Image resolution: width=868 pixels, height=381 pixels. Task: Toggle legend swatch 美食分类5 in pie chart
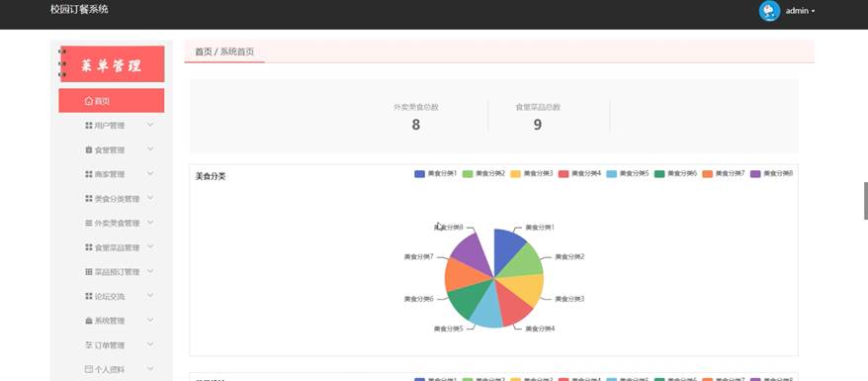click(612, 174)
